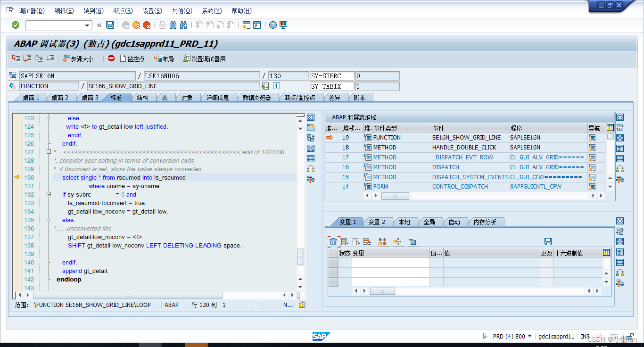Image resolution: width=644 pixels, height=347 pixels.
Task: Click the trash delete icon in the variables toolbar
Action: pyautogui.click(x=333, y=241)
